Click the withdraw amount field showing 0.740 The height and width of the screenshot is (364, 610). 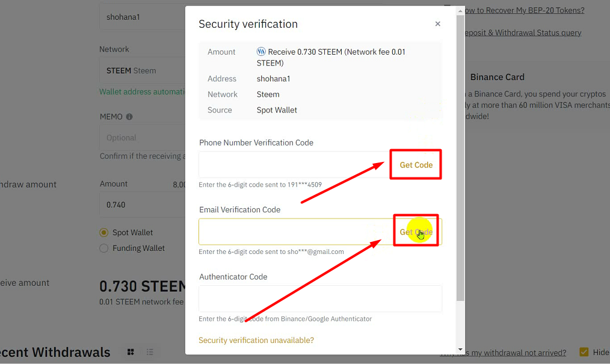143,205
